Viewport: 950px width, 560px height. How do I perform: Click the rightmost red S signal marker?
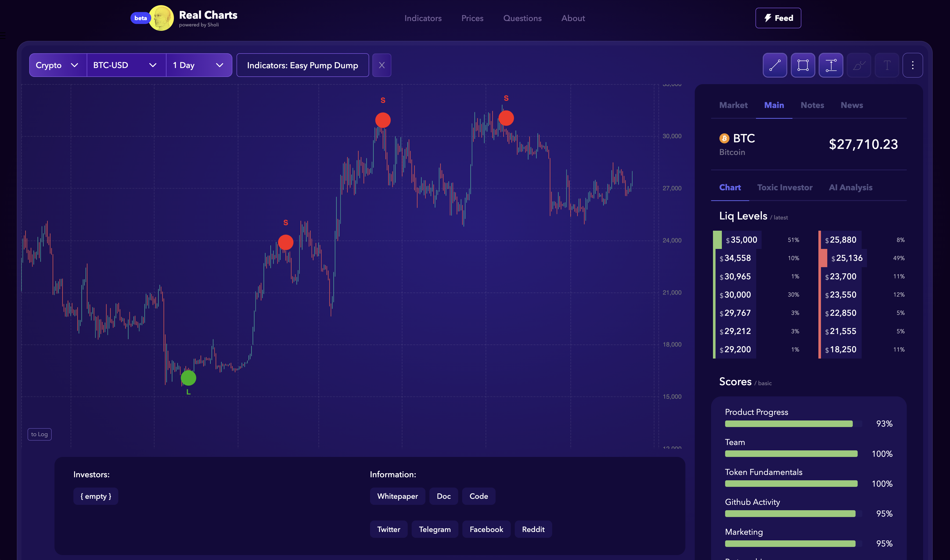506,118
